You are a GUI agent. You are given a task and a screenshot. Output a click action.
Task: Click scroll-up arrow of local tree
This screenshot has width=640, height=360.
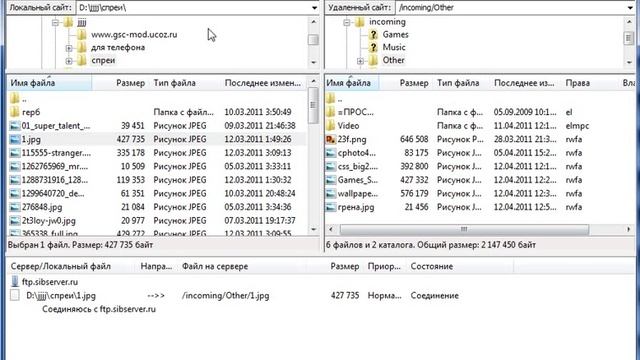[x=313, y=21]
